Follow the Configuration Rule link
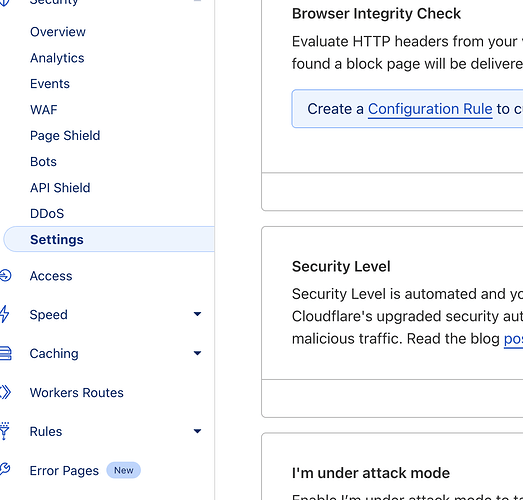The image size is (523, 500). (430, 109)
